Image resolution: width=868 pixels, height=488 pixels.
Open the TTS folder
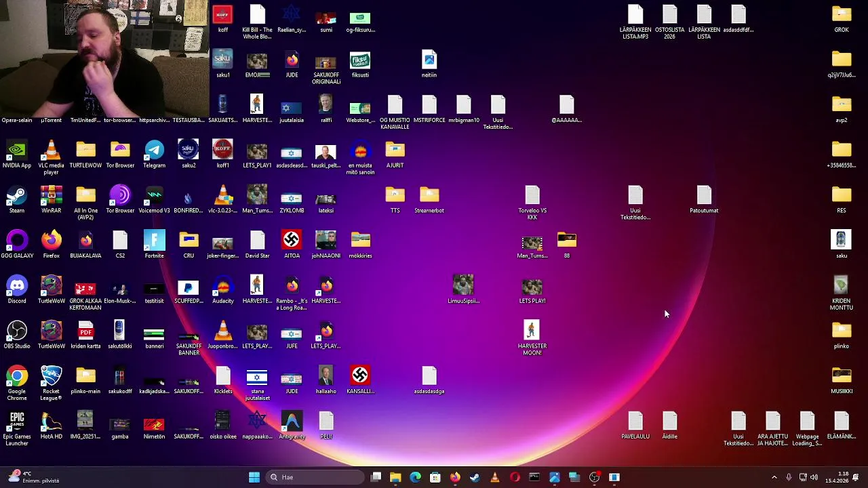395,200
